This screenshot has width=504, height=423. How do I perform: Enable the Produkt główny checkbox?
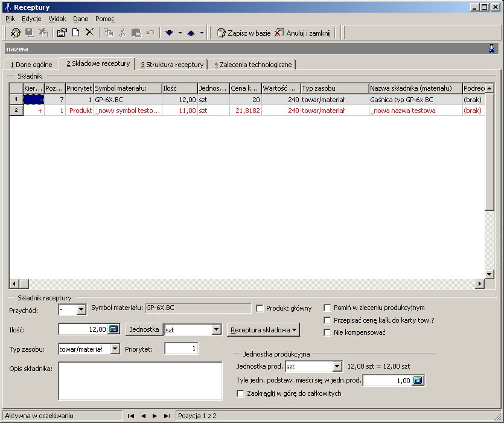click(x=260, y=308)
